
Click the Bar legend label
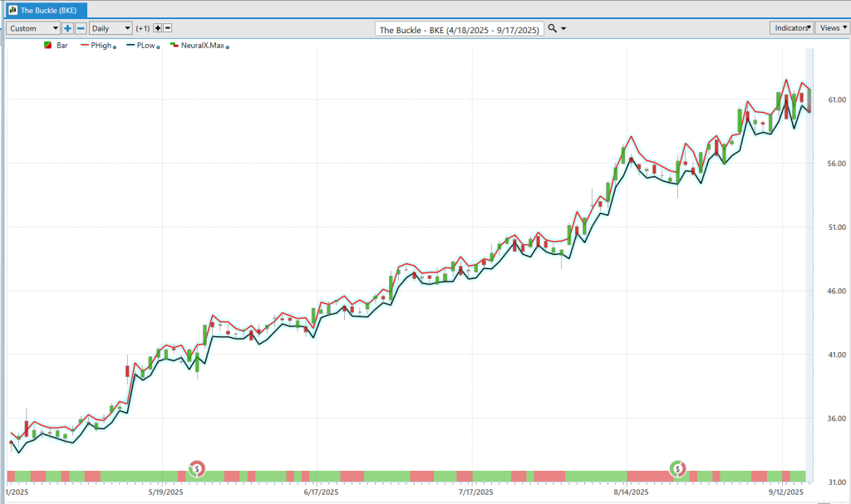pyautogui.click(x=62, y=46)
